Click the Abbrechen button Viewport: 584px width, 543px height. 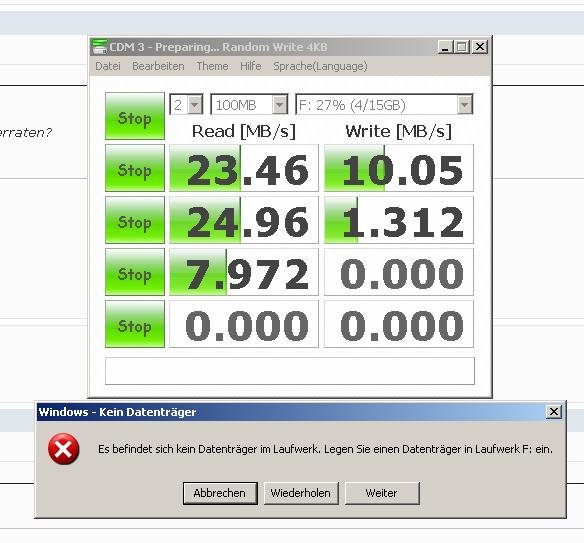(220, 493)
